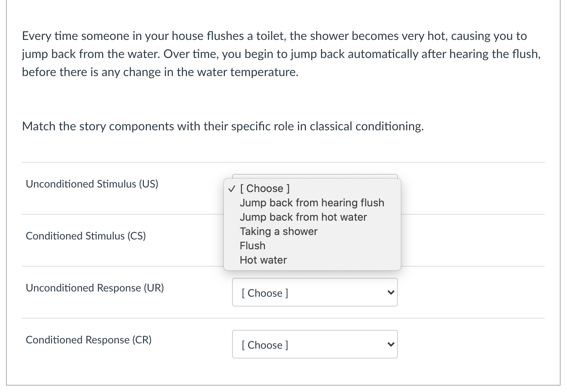Select the checked [Choose] menu option

point(265,188)
